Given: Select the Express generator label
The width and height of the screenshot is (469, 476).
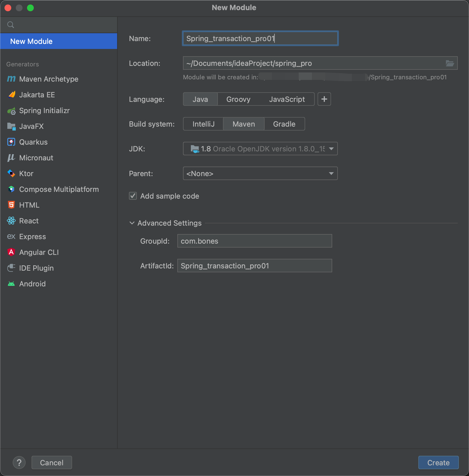Looking at the screenshot, I should pos(33,237).
